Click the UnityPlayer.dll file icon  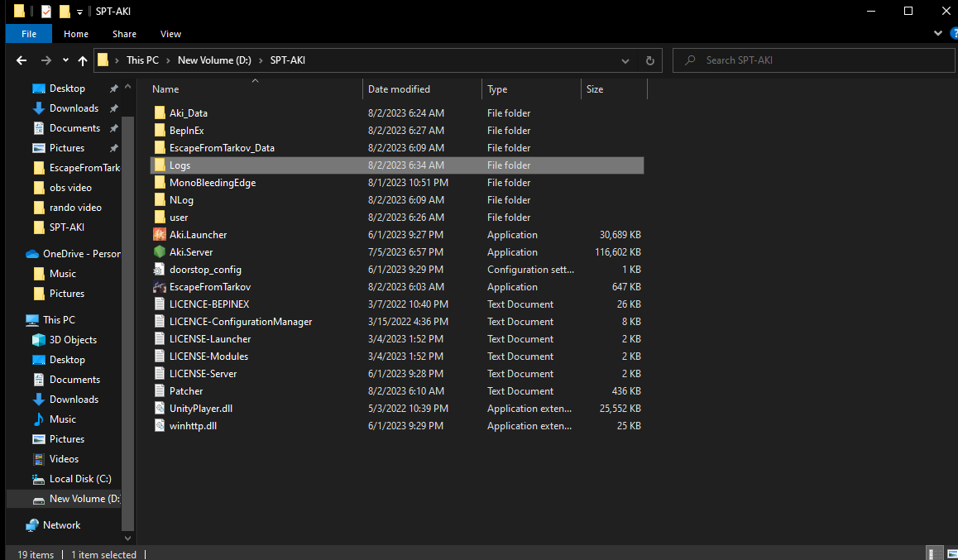[160, 408]
